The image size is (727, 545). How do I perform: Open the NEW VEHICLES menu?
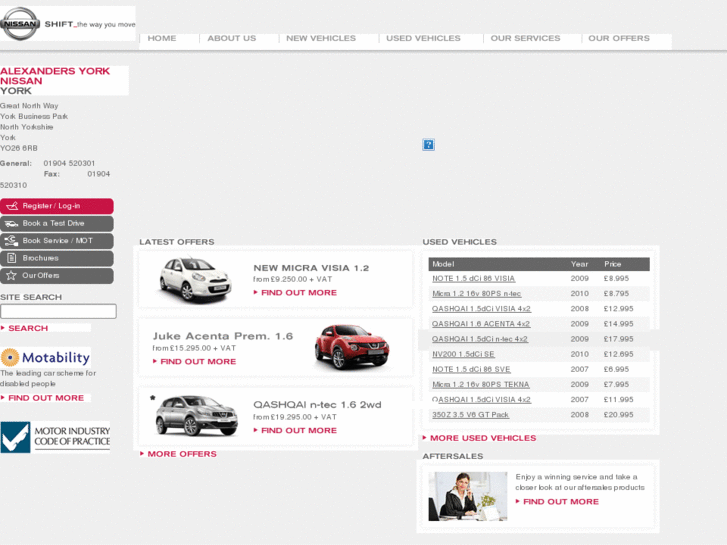coord(321,38)
